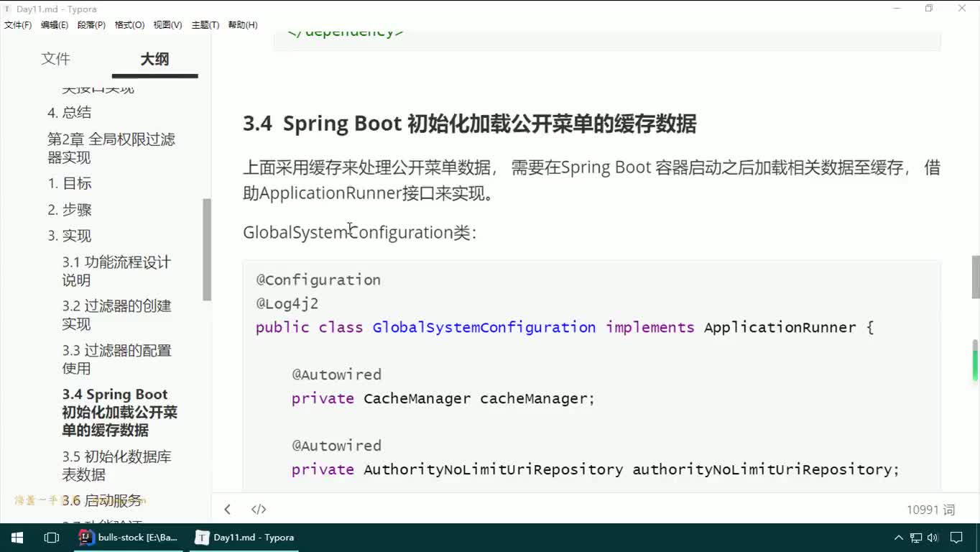Open outline item 3.5 初始化数据库表数据
Viewport: 980px width, 552px height.
click(x=116, y=465)
